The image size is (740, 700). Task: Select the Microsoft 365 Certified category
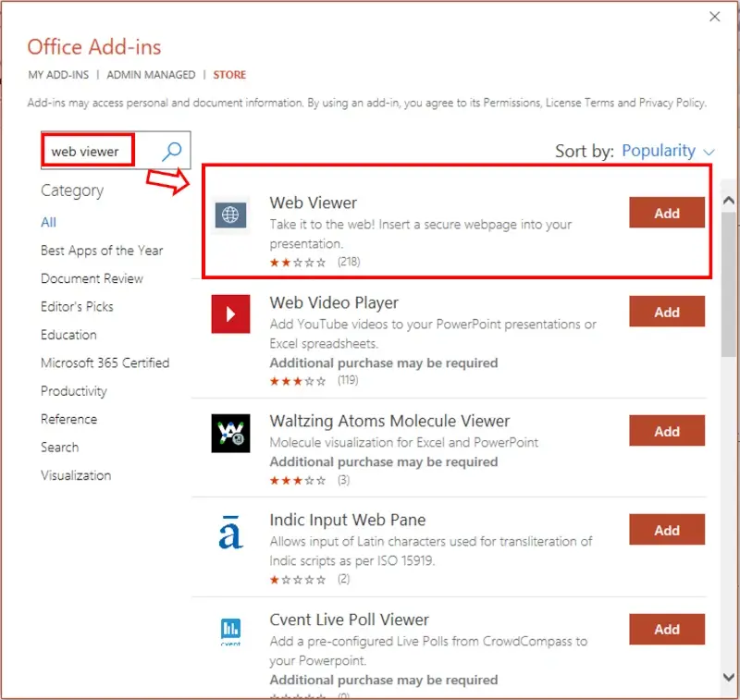(105, 362)
